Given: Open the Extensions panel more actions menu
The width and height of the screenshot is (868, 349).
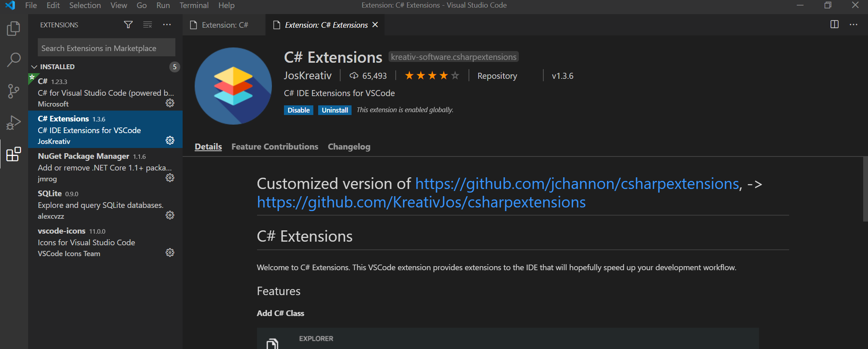Looking at the screenshot, I should [x=167, y=25].
